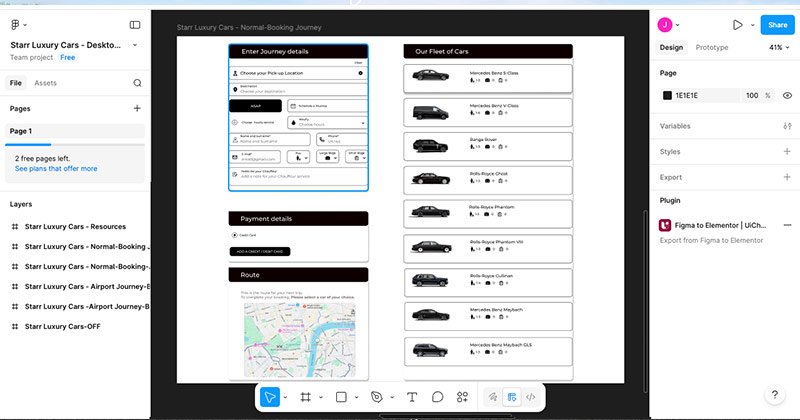The height and width of the screenshot is (420, 800).
Task: Toggle page background visibility eye icon
Action: point(787,95)
